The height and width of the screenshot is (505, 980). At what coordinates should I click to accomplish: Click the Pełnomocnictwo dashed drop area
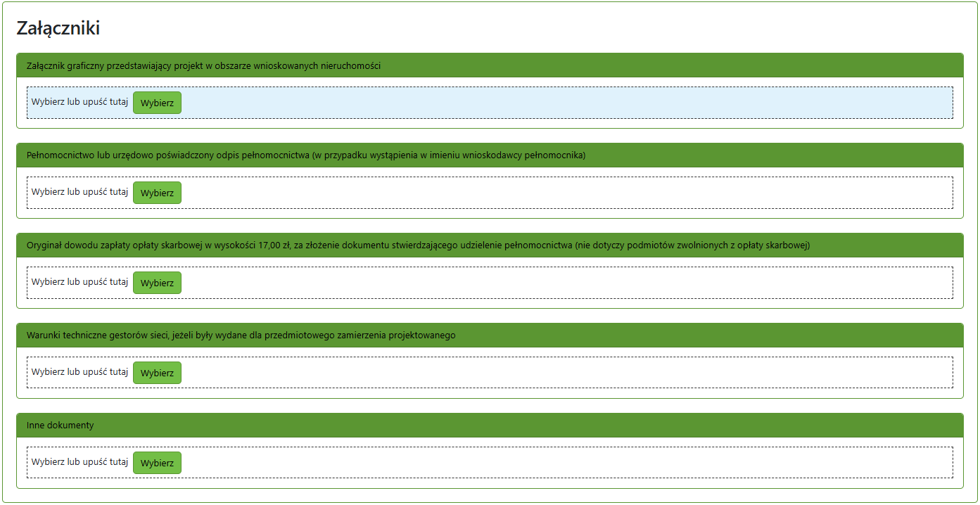pyautogui.click(x=563, y=193)
